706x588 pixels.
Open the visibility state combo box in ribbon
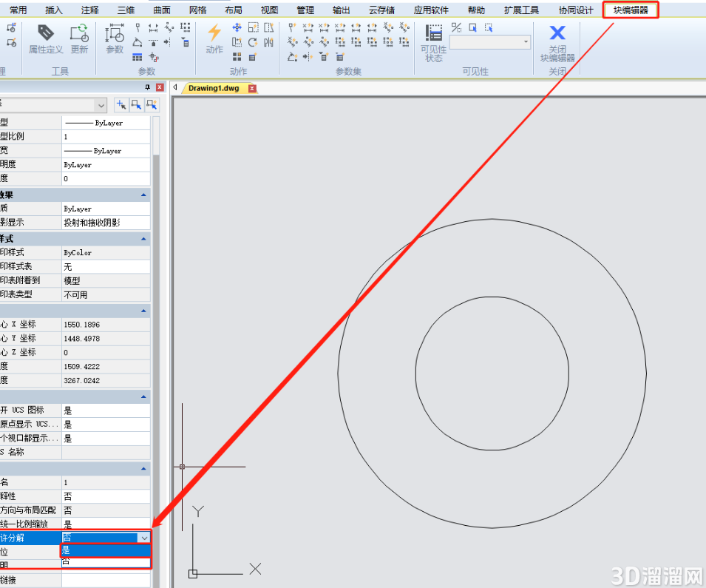coord(490,42)
